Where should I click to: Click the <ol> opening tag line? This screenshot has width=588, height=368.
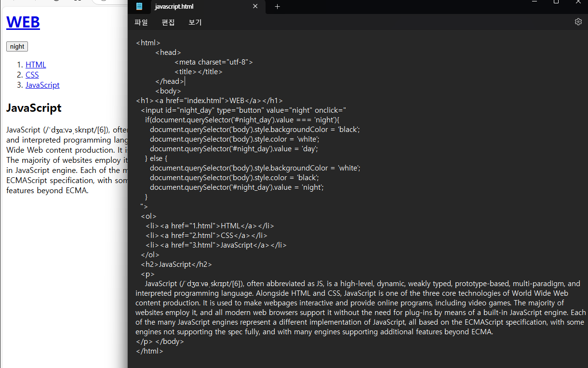(x=148, y=216)
